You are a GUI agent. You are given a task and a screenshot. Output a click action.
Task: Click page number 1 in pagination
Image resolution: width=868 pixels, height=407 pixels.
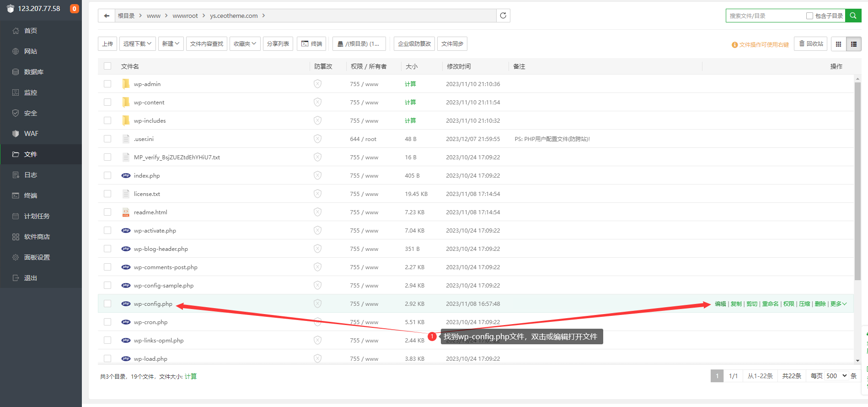pos(717,376)
